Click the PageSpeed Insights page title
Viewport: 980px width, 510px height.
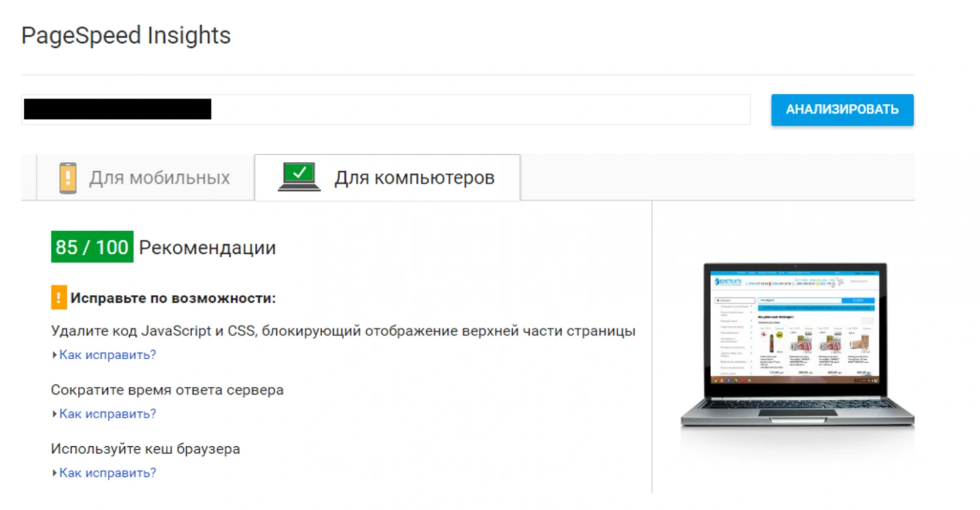tap(126, 36)
